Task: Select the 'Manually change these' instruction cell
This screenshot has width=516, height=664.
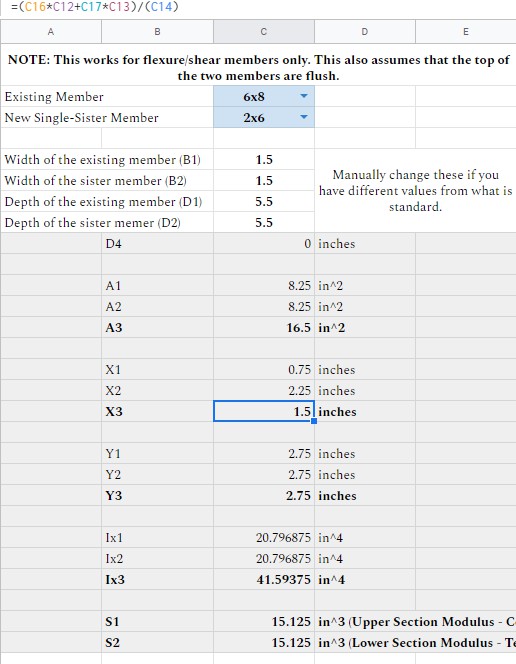Action: (415, 191)
